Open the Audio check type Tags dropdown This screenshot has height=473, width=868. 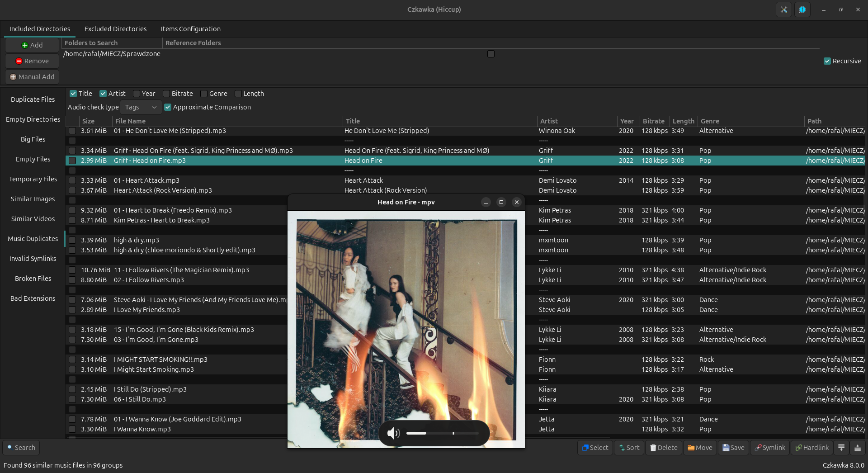pos(141,107)
